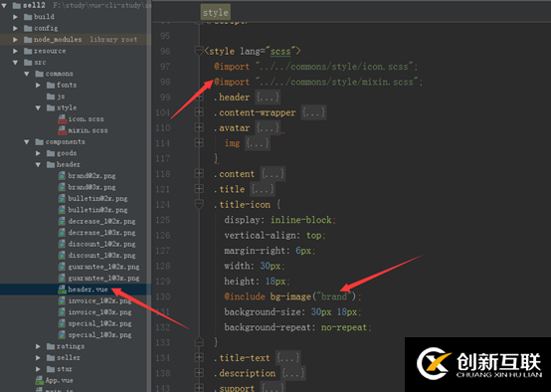Unfold the .description block marker
This screenshot has height=392, width=551.
[199, 373]
